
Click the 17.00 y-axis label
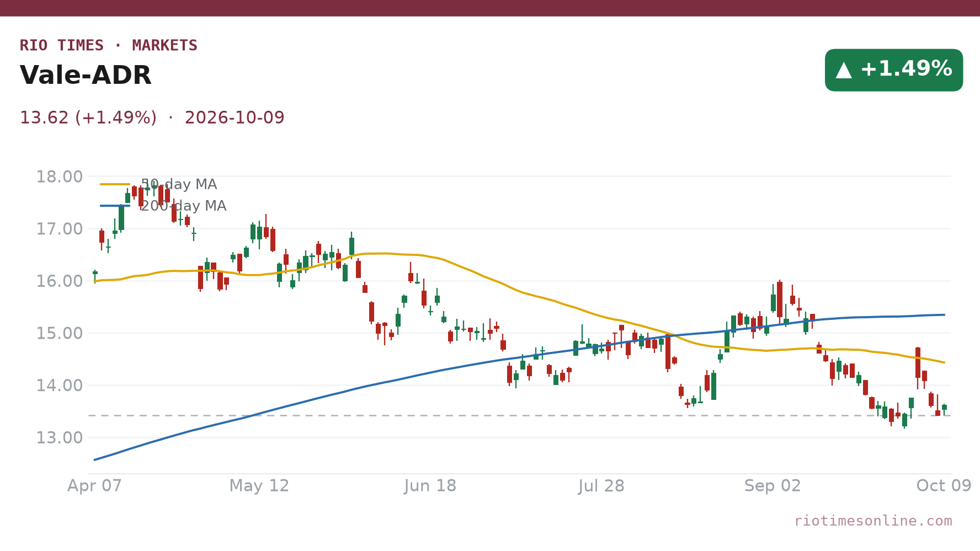(x=60, y=229)
